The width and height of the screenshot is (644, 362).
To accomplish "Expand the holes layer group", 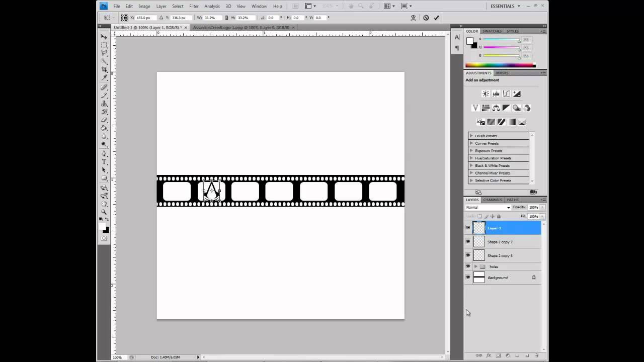I will 476,266.
